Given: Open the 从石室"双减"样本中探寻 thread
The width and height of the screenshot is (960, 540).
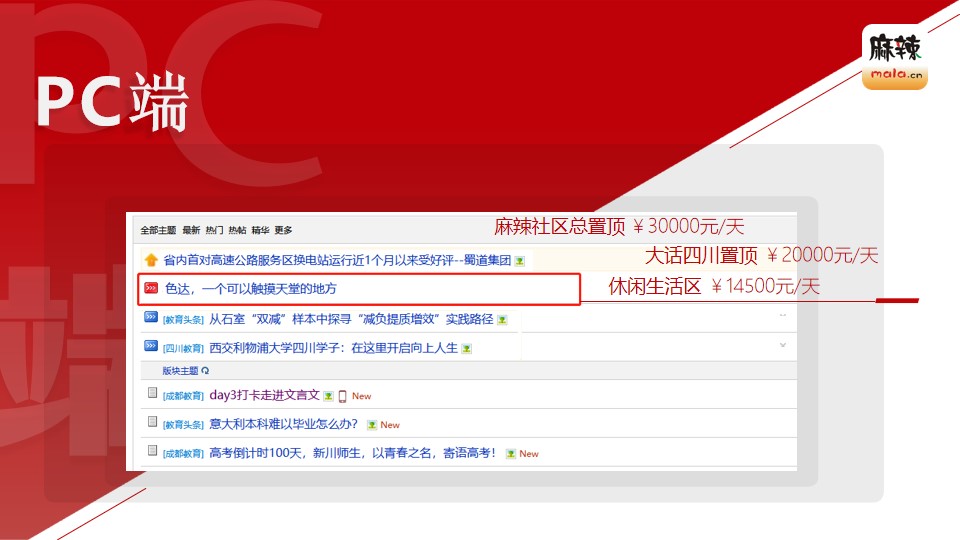Looking at the screenshot, I should [x=351, y=319].
